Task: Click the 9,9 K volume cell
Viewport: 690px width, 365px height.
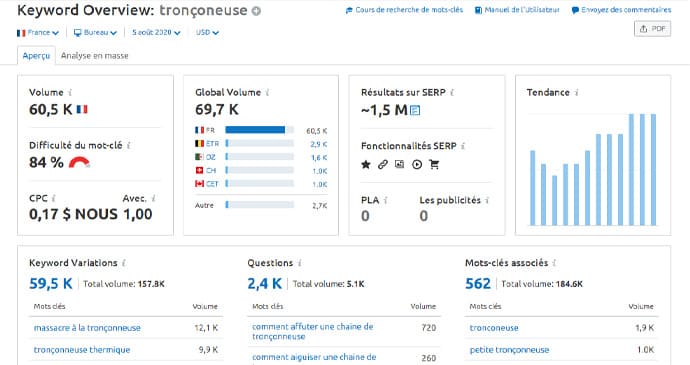Action: pos(208,350)
